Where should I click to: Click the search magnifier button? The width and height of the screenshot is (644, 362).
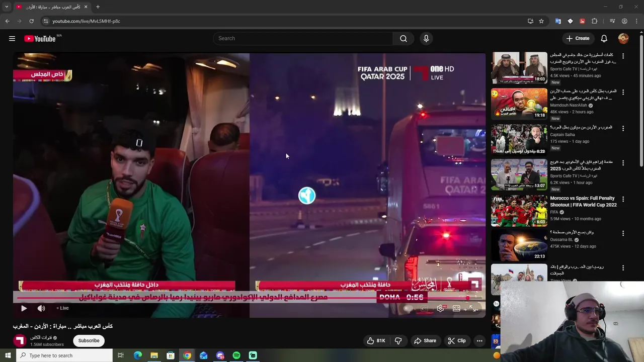pos(404,39)
